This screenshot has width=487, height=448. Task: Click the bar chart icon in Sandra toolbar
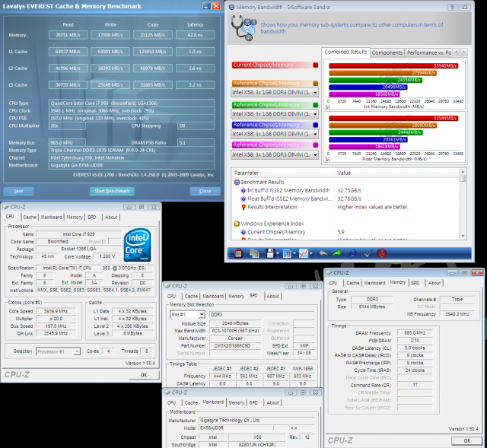[x=287, y=253]
